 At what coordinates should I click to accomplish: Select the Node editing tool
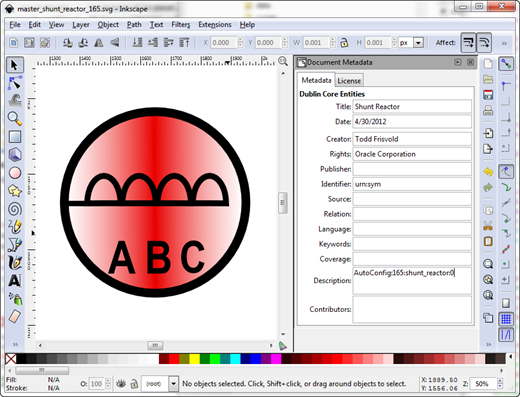tap(15, 83)
